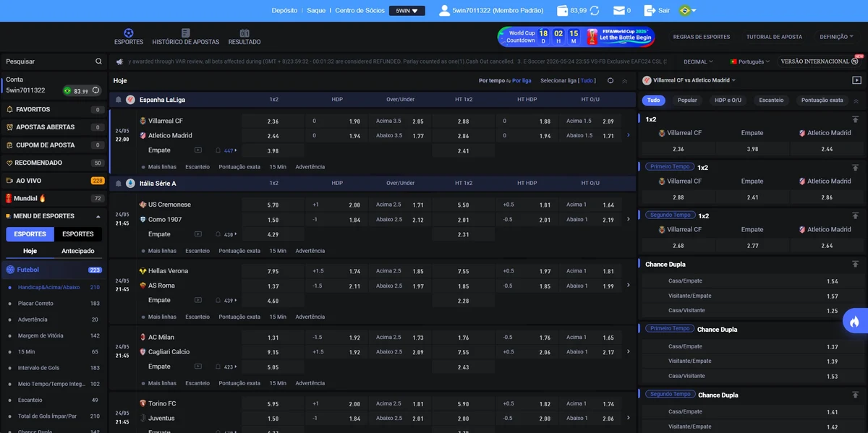Click video icon in Villarreal Empate row
Screen dimensions: 868x433
(x=198, y=150)
